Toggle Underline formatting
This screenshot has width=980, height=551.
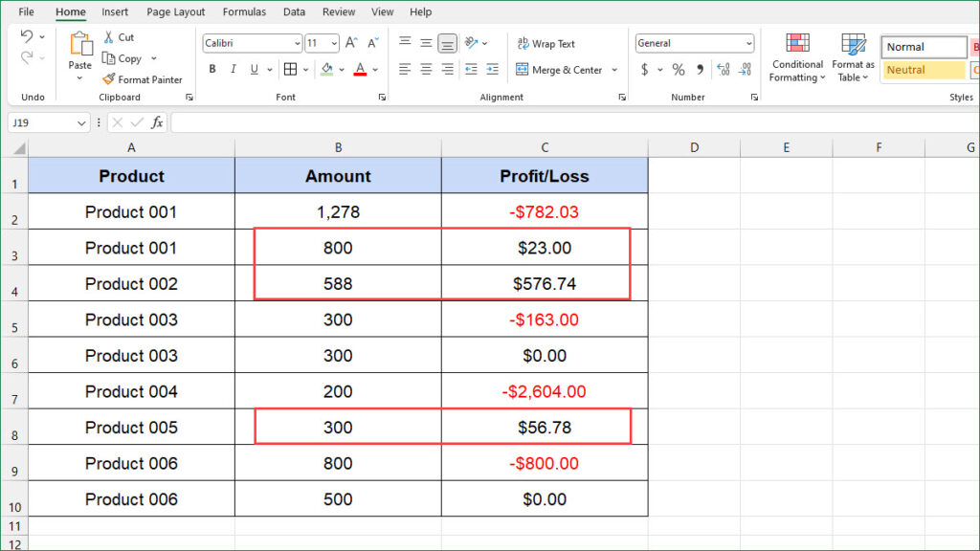pyautogui.click(x=252, y=69)
